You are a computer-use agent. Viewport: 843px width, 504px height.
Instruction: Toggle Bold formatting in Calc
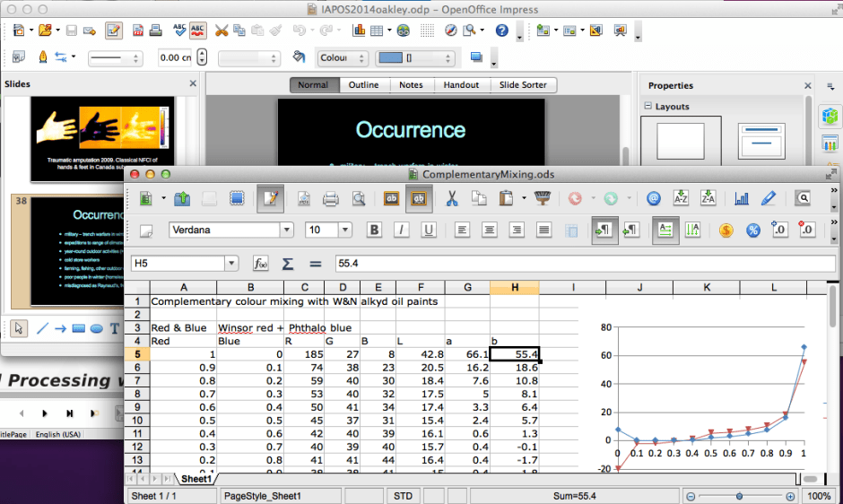click(x=374, y=230)
